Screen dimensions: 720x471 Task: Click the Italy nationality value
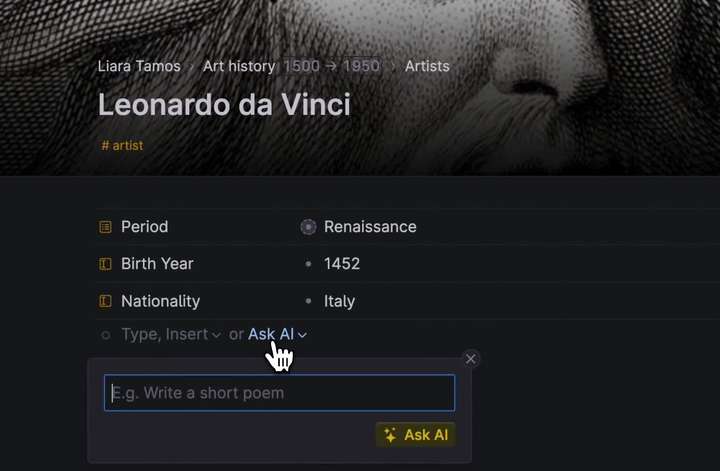point(339,301)
